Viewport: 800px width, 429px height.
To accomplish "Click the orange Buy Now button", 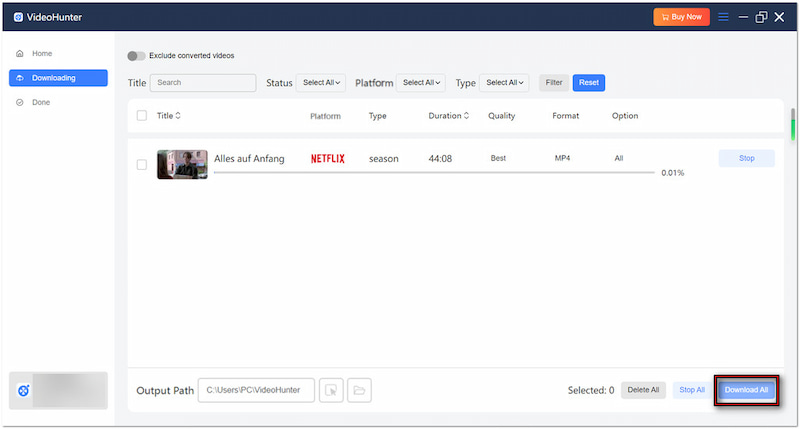I will tap(681, 17).
